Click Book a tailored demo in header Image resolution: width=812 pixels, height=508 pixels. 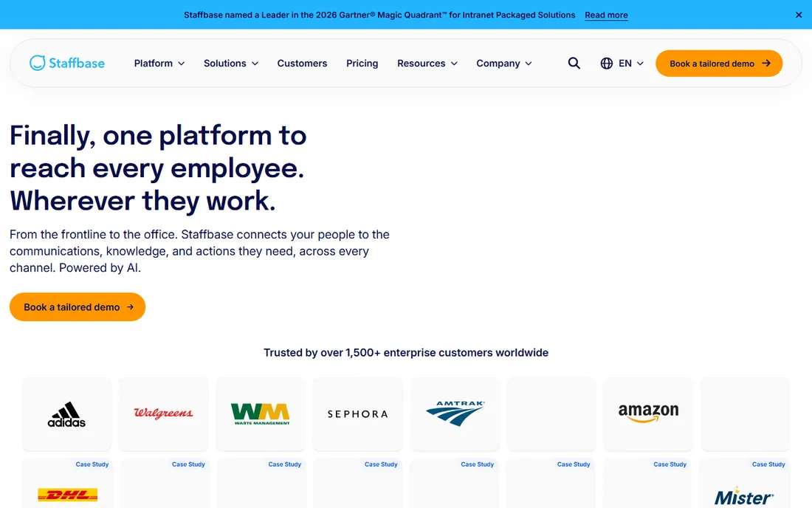719,63
